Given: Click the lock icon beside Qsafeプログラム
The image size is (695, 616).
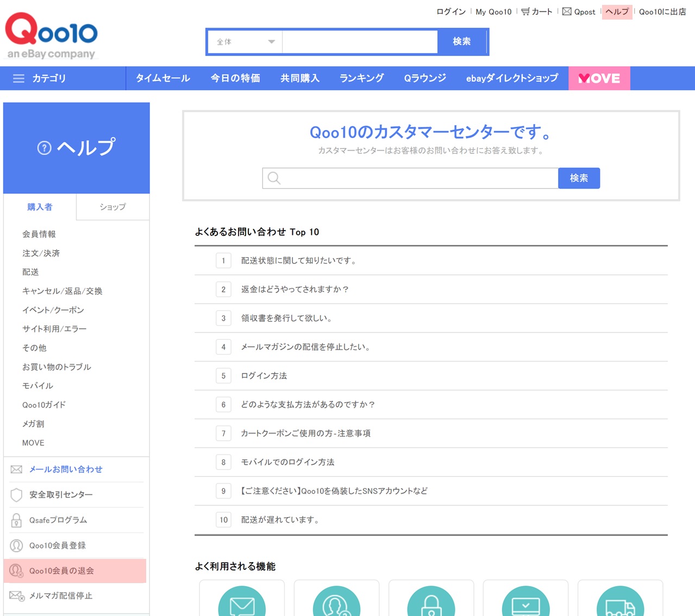Looking at the screenshot, I should 16,520.
